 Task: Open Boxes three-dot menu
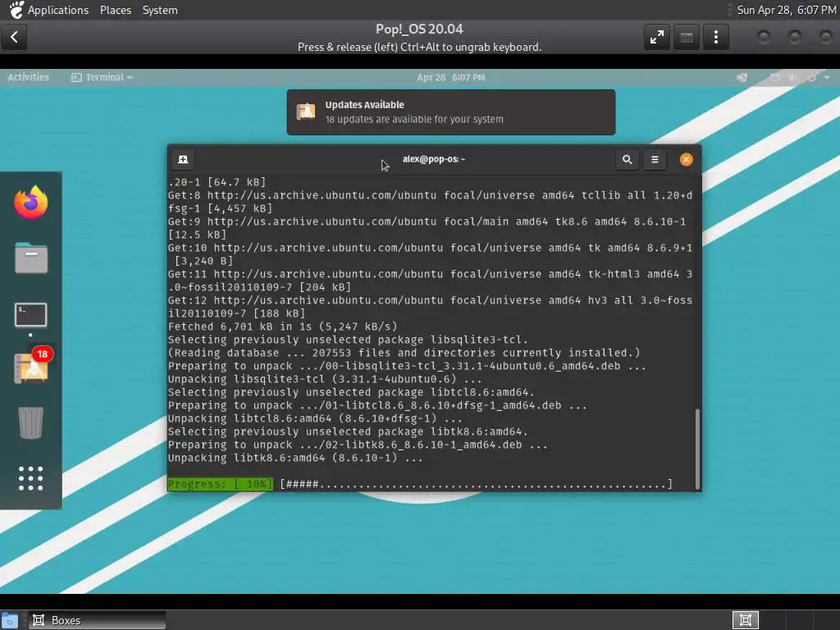pos(715,37)
